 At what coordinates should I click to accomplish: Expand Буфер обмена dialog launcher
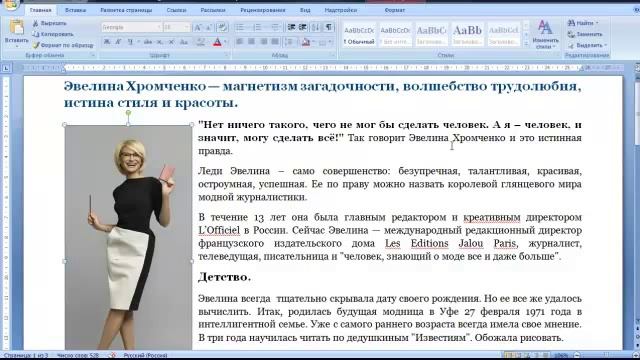point(93,55)
